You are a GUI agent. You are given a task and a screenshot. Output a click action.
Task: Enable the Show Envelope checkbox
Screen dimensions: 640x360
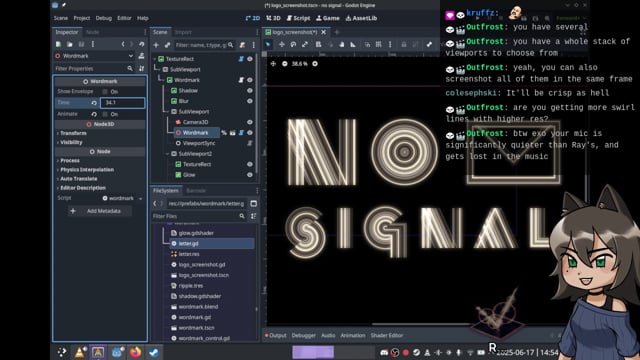click(105, 92)
